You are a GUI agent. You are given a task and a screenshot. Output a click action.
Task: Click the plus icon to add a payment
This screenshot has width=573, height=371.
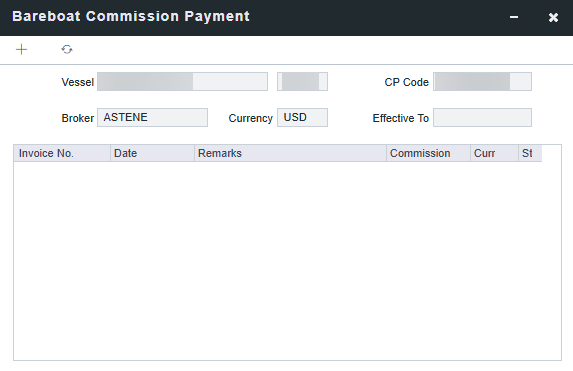point(22,49)
